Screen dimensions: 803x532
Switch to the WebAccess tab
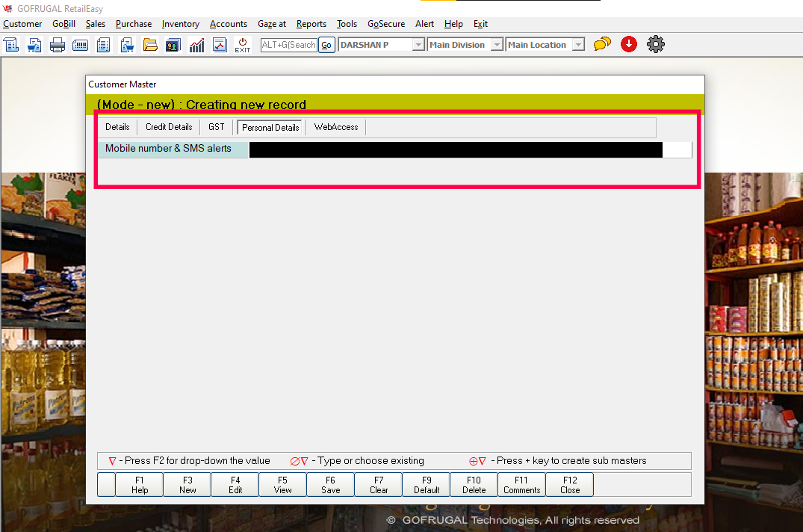336,127
